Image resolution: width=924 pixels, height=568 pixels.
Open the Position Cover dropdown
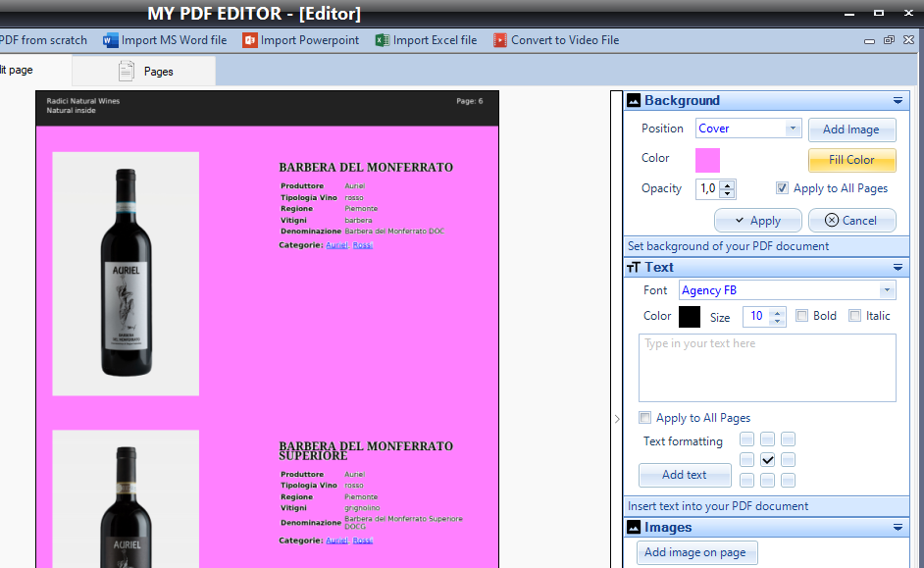click(794, 129)
